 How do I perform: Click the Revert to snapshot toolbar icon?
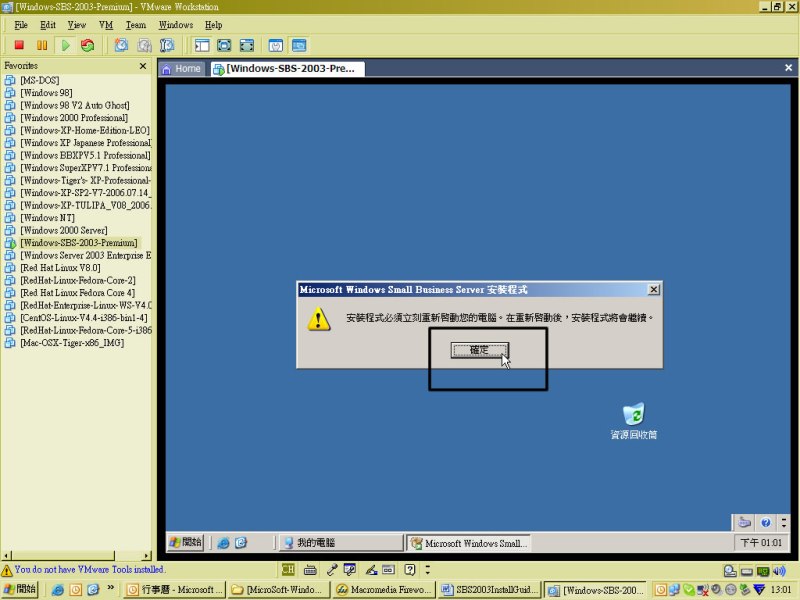click(144, 45)
